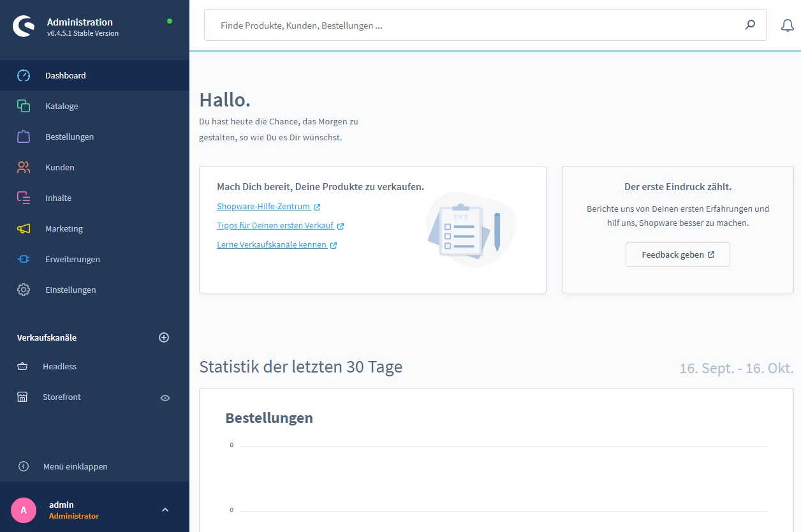The height and width of the screenshot is (532, 801).
Task: Click the Feedback geben button
Action: 677,255
